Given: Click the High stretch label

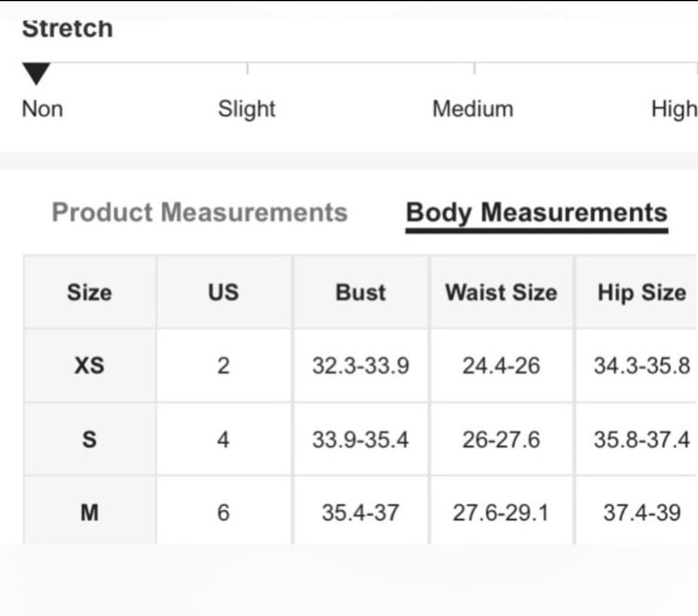Looking at the screenshot, I should click(x=674, y=109).
